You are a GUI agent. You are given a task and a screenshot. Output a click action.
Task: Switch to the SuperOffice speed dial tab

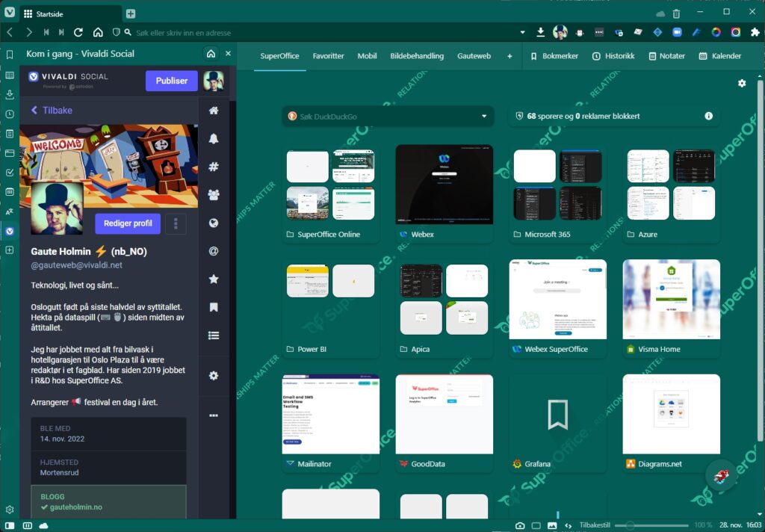click(279, 56)
